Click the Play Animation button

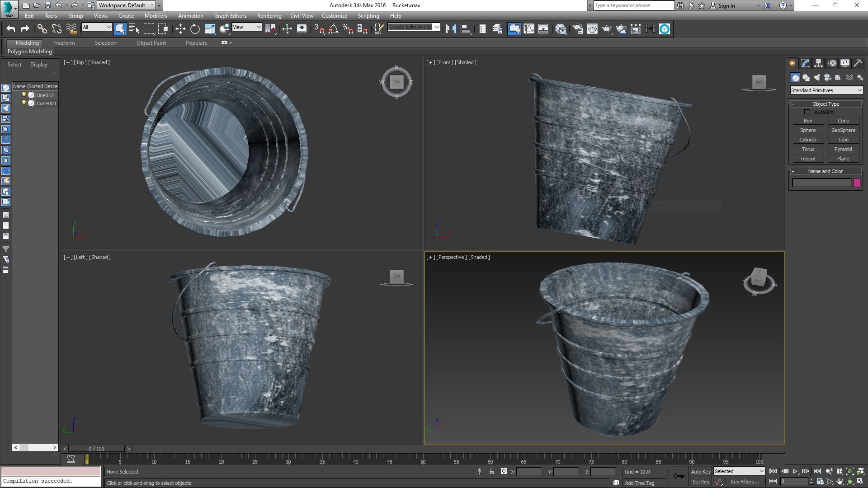pyautogui.click(x=795, y=471)
